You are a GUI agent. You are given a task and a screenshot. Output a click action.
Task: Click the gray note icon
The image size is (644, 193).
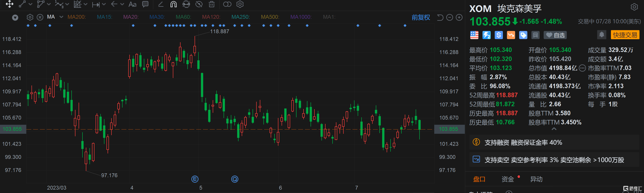(x=535, y=35)
